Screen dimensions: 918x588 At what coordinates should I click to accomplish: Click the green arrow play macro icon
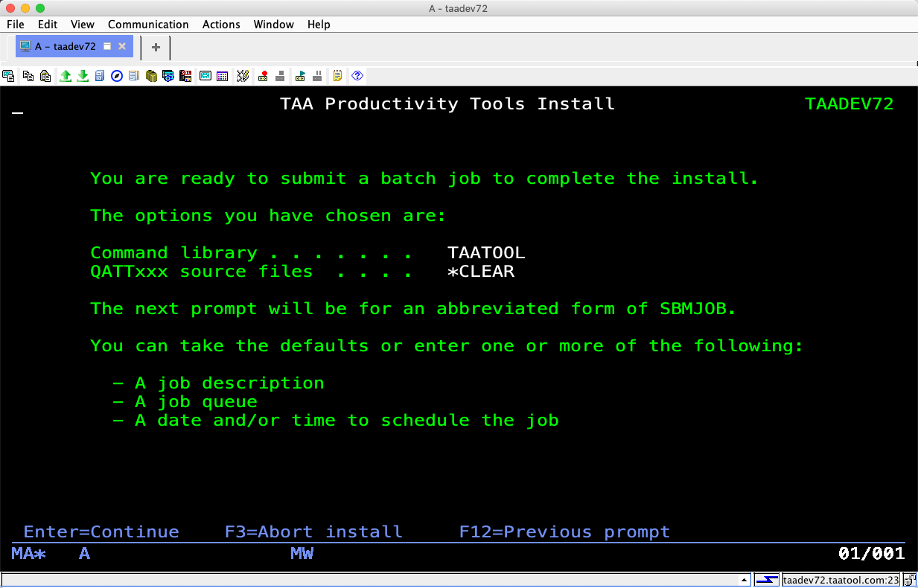[x=300, y=76]
